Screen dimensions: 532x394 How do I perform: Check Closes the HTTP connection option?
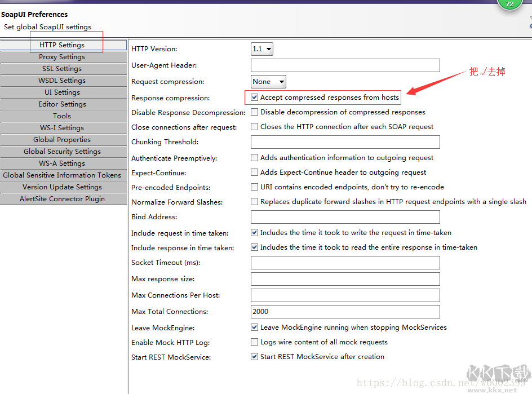255,127
